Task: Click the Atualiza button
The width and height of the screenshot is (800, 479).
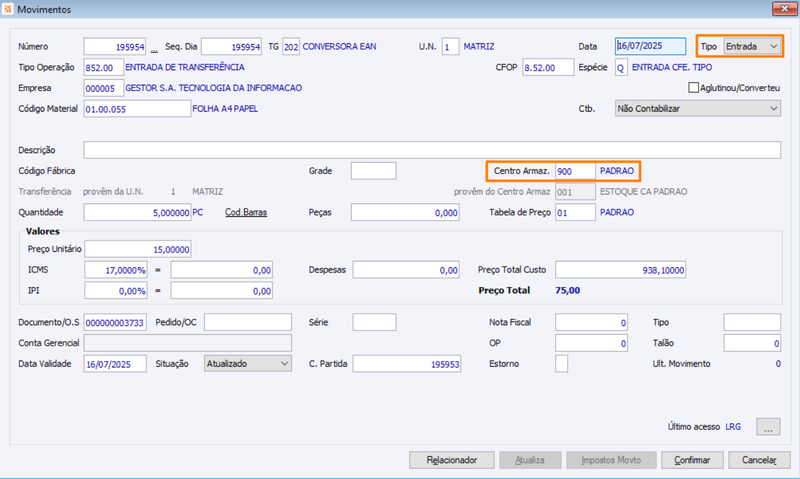Action: coord(530,460)
